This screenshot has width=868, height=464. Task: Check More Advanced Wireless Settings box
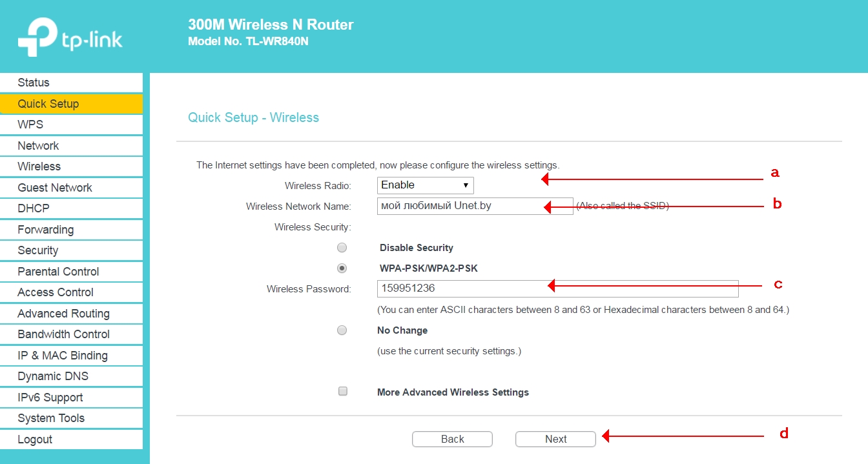coord(343,392)
